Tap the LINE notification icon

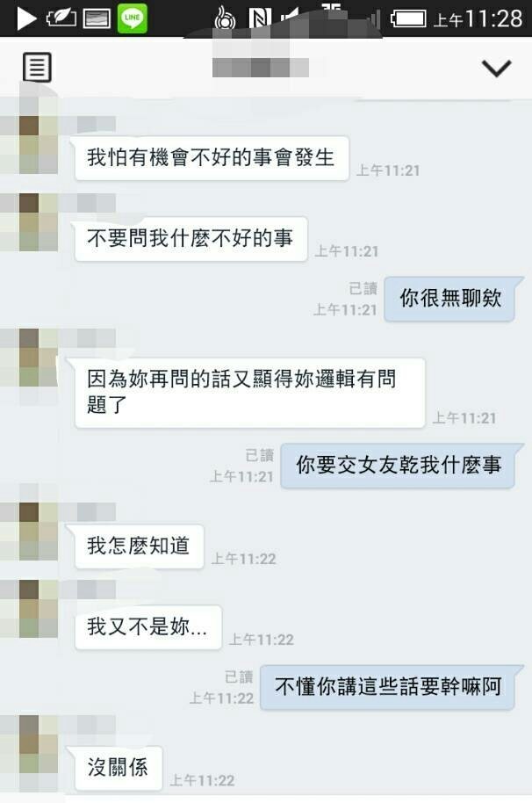tap(133, 18)
